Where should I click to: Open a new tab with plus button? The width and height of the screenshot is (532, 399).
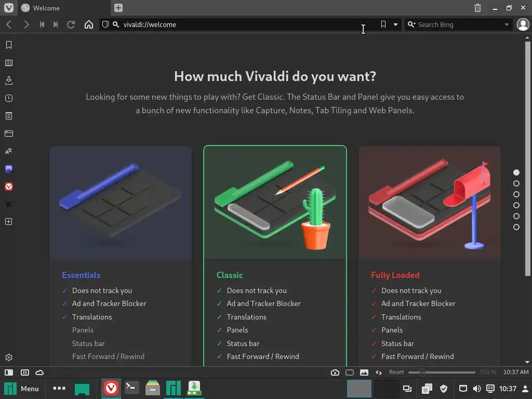pyautogui.click(x=118, y=8)
